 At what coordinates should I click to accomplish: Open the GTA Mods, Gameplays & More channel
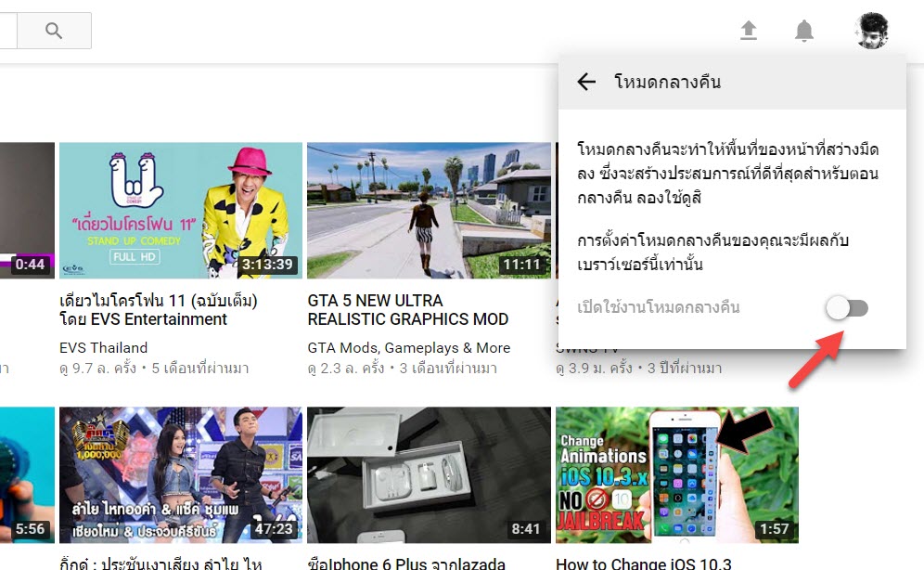pos(408,348)
